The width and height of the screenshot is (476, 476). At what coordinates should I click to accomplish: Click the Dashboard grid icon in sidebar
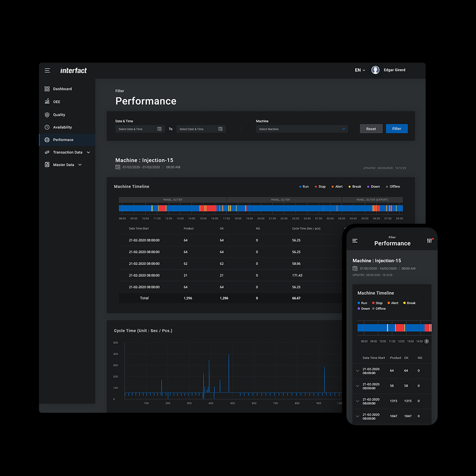pos(47,89)
